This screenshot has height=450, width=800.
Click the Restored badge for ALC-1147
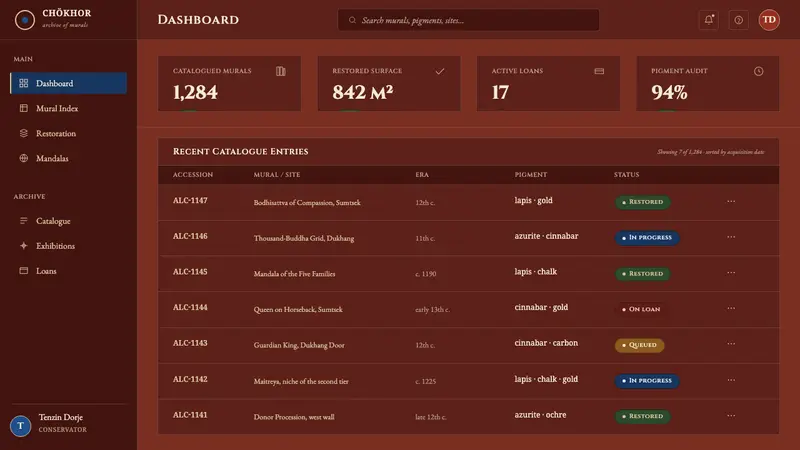(642, 202)
